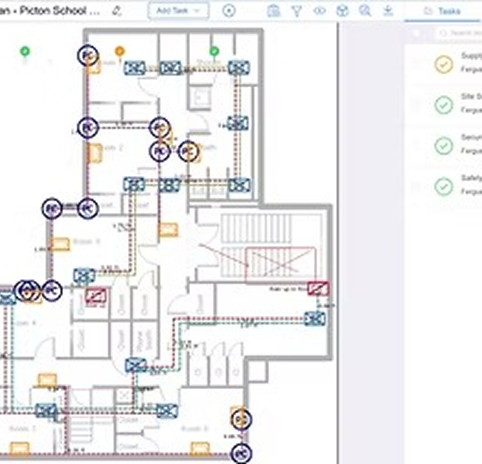This screenshot has height=464, width=482.
Task: Open the Site task row text
Action: pyautogui.click(x=471, y=103)
